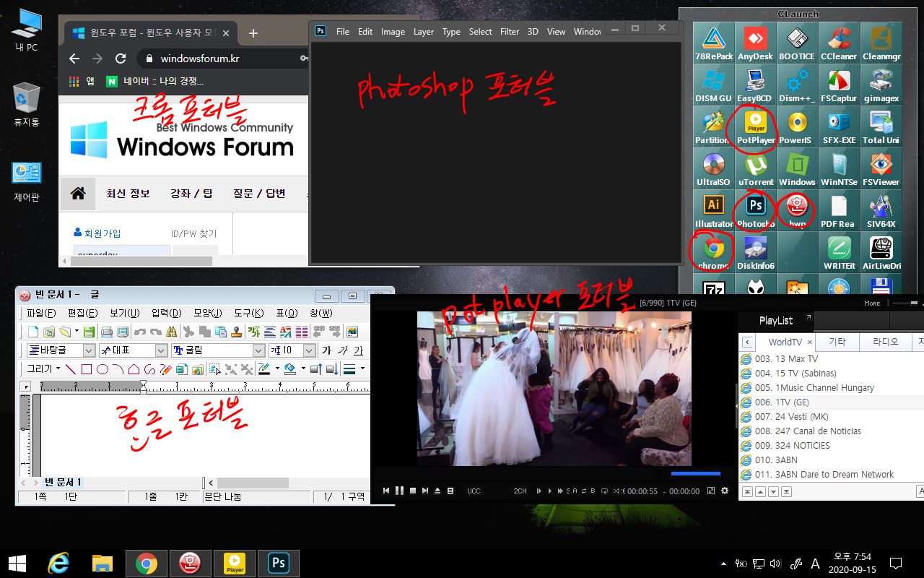924x578 pixels.
Task: Expand the line style dropdown in Hangul
Action: coord(362,369)
